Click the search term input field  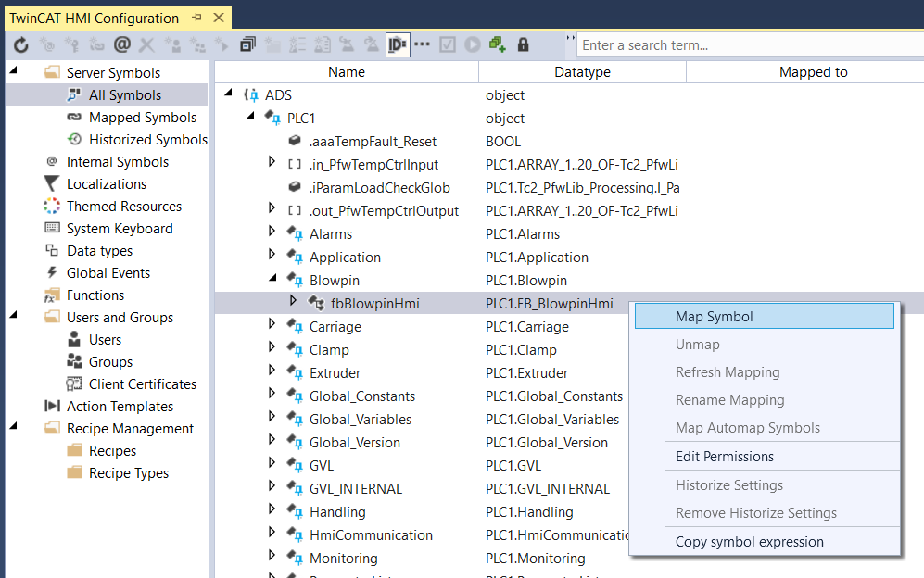750,45
